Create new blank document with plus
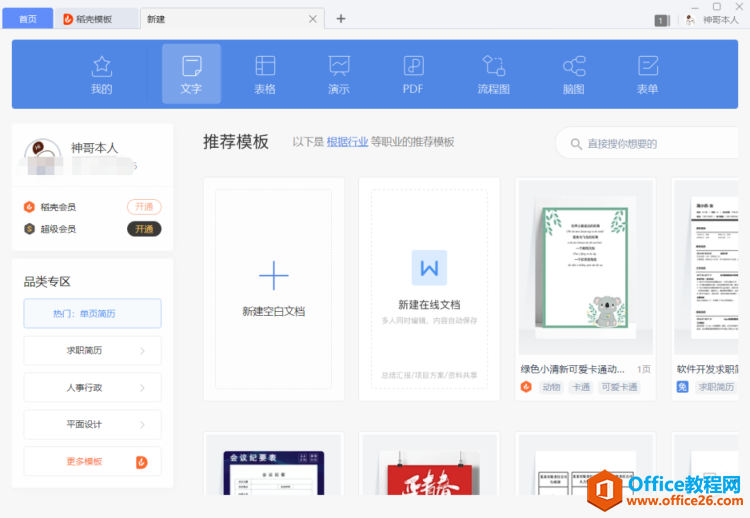The image size is (750, 518). point(274,289)
